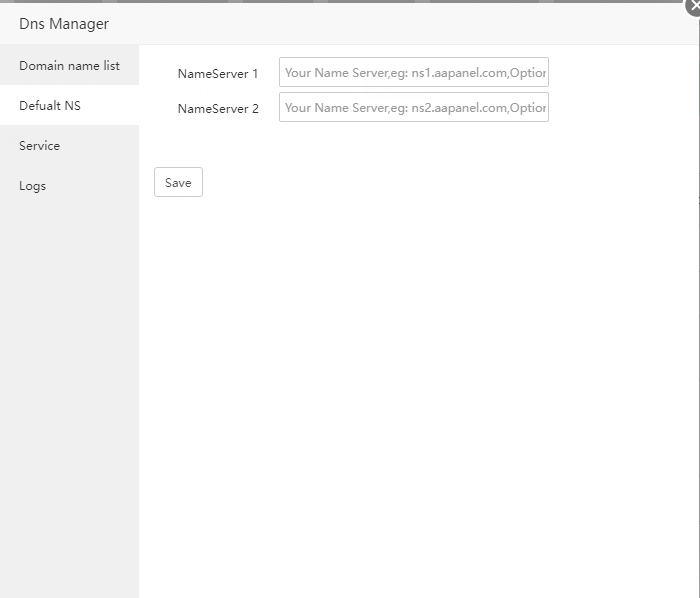Click the NameServer 1 label
This screenshot has width=700, height=598.
point(217,74)
